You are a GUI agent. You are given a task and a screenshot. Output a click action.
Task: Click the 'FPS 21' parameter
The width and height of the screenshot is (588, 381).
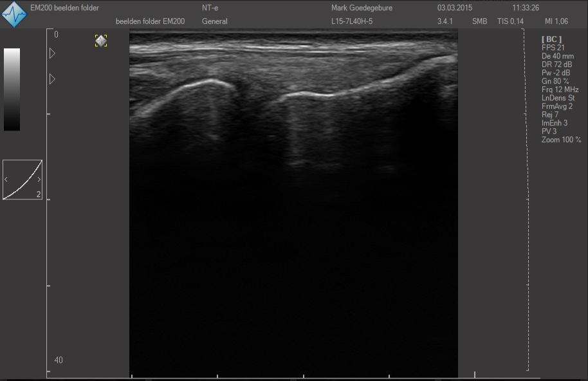click(553, 48)
